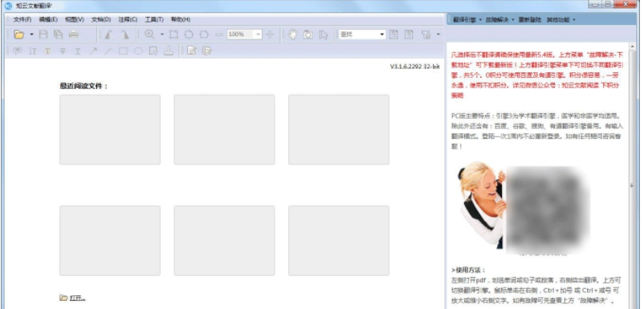Select the line drawing tool
Screen dimensions: 644x309
[x=108, y=51]
